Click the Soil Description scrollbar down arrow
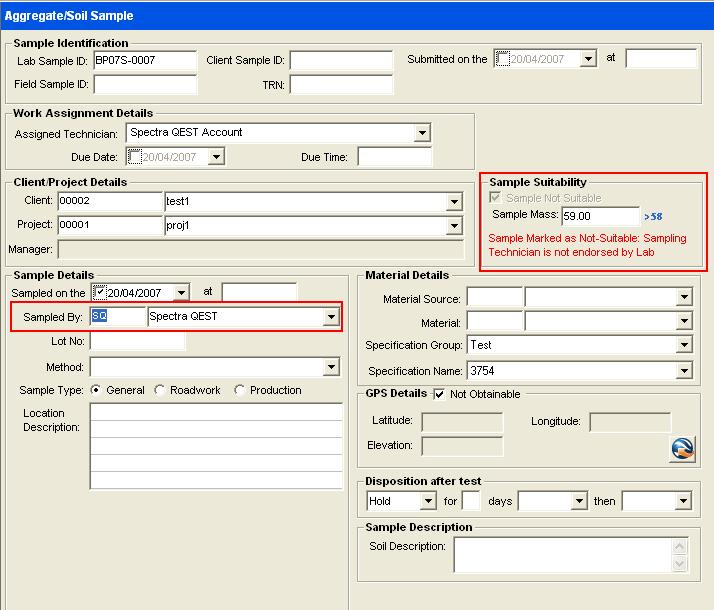714x610 pixels. [681, 565]
